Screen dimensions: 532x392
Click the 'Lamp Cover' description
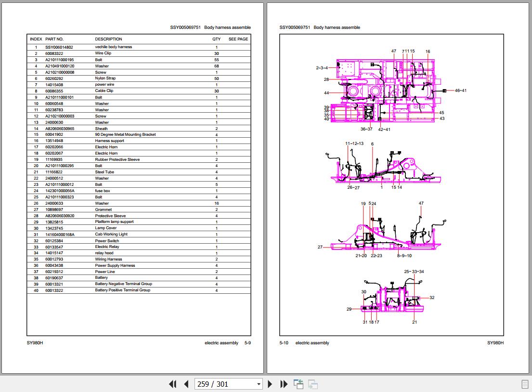pyautogui.click(x=106, y=228)
